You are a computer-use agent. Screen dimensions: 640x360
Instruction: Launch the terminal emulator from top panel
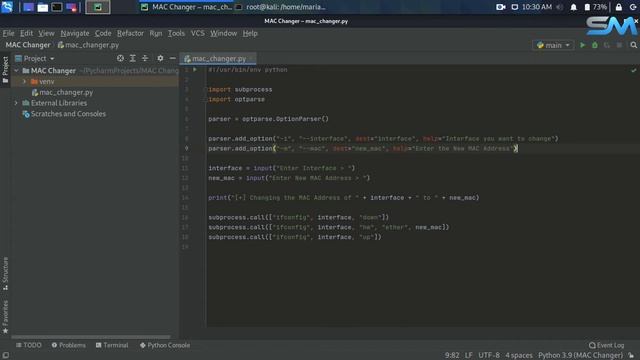pyautogui.click(x=57, y=7)
